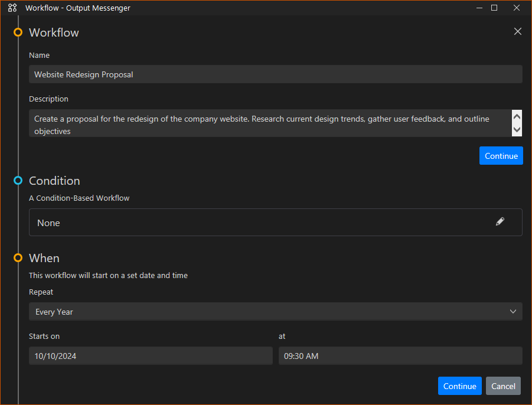Click the Workflow section heading
This screenshot has width=532, height=405.
pos(54,32)
